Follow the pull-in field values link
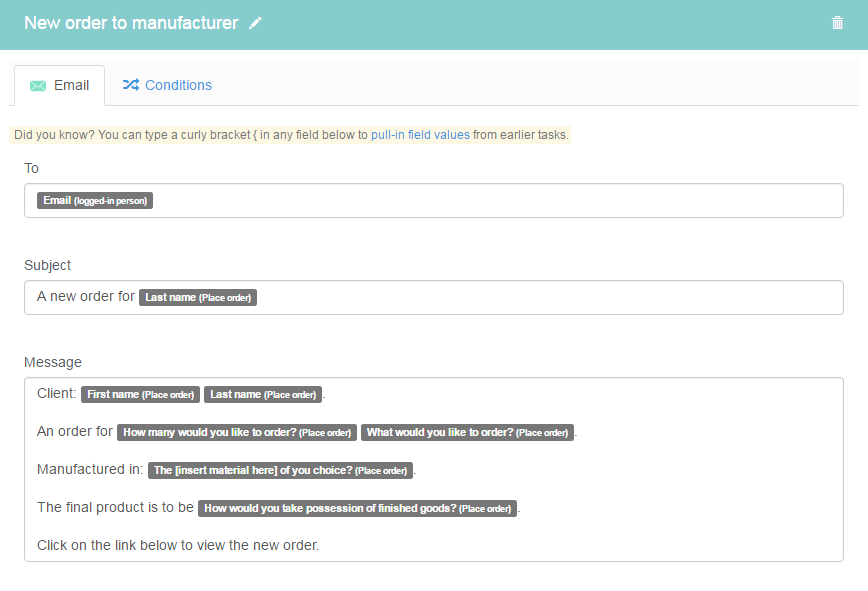This screenshot has height=591, width=868. [420, 135]
